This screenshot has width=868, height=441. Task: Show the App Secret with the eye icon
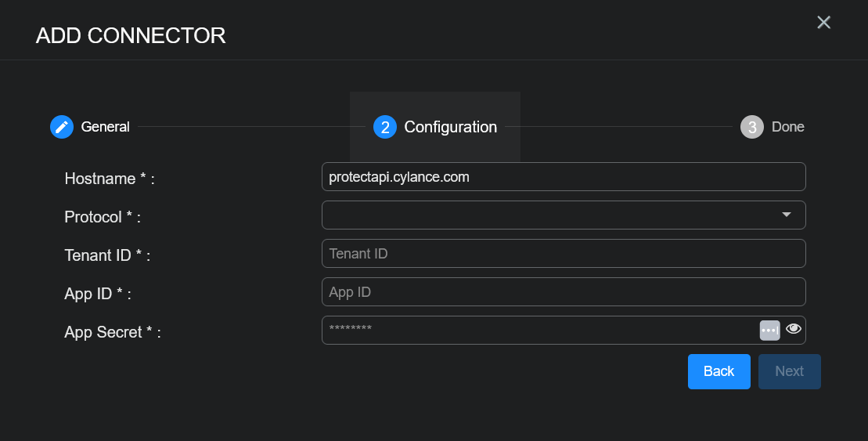point(794,329)
